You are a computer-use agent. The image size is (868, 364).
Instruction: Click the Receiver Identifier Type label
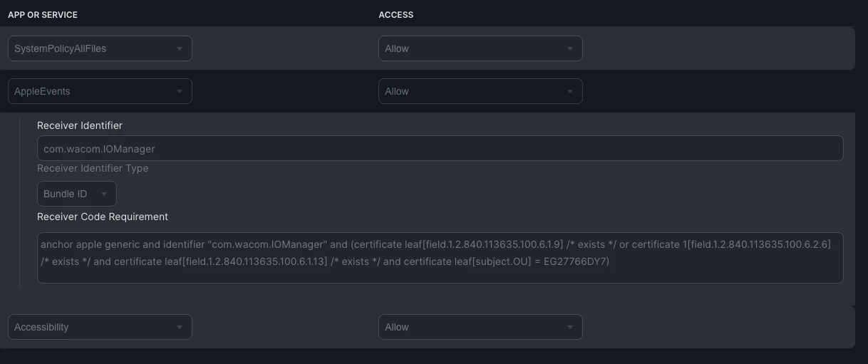93,169
